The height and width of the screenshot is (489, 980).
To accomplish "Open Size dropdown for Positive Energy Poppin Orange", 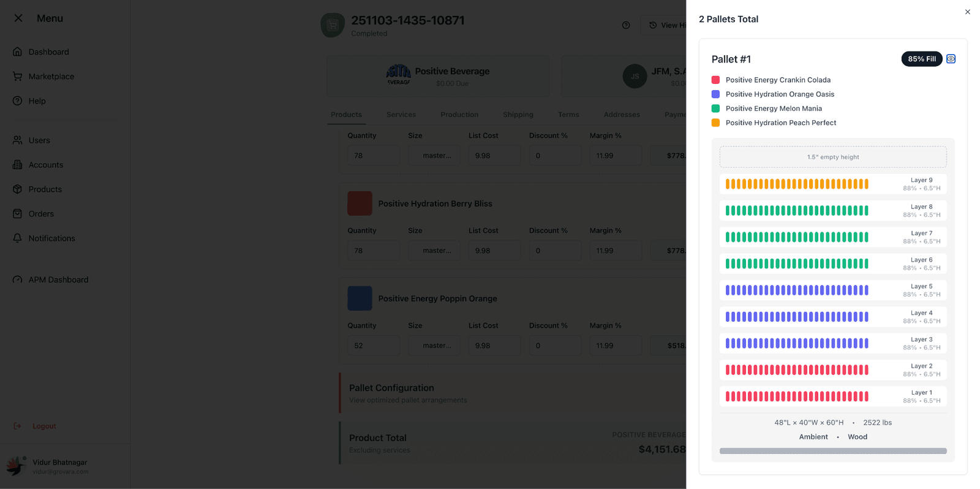I will (434, 346).
